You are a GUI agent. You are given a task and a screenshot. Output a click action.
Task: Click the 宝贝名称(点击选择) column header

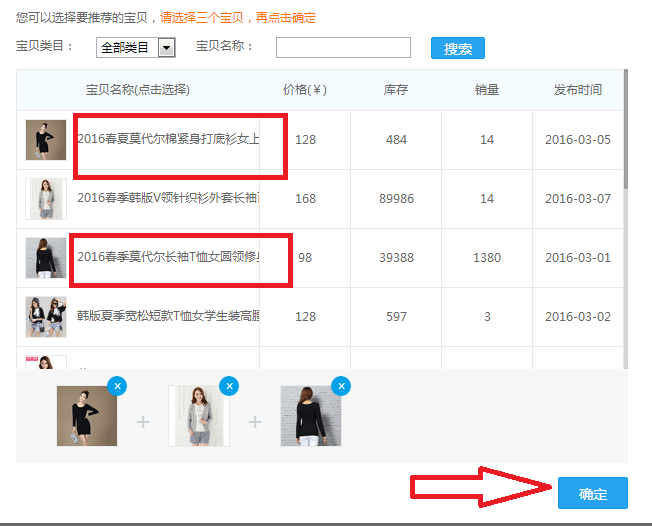pyautogui.click(x=138, y=90)
